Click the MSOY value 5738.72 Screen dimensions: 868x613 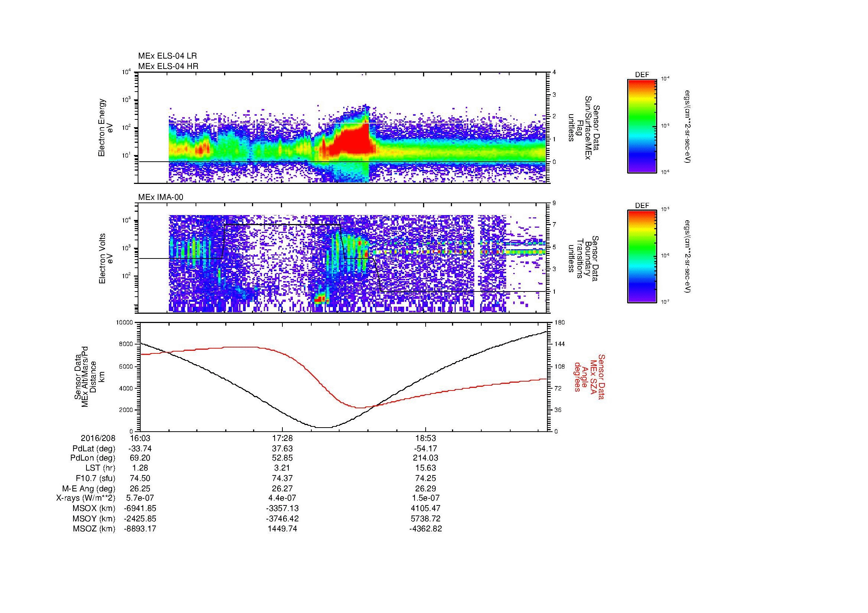[426, 518]
